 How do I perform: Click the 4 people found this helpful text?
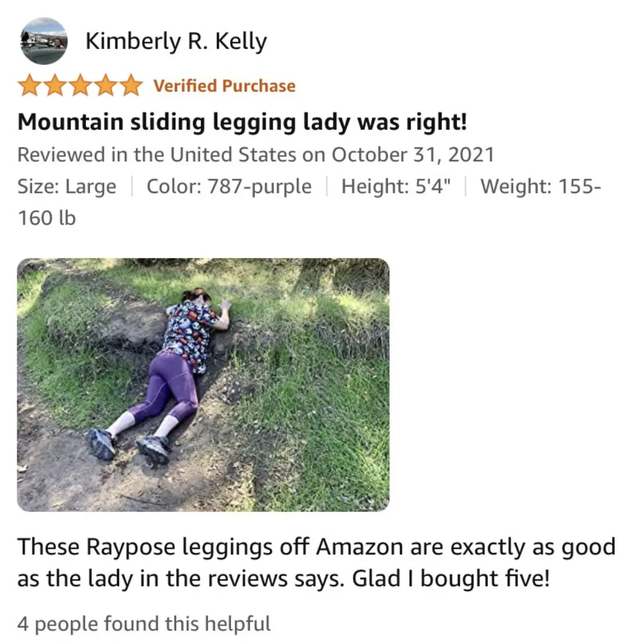tap(144, 624)
